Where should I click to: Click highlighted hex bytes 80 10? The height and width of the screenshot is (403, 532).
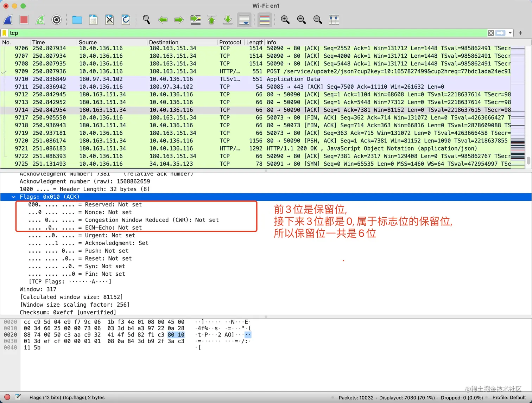click(176, 335)
